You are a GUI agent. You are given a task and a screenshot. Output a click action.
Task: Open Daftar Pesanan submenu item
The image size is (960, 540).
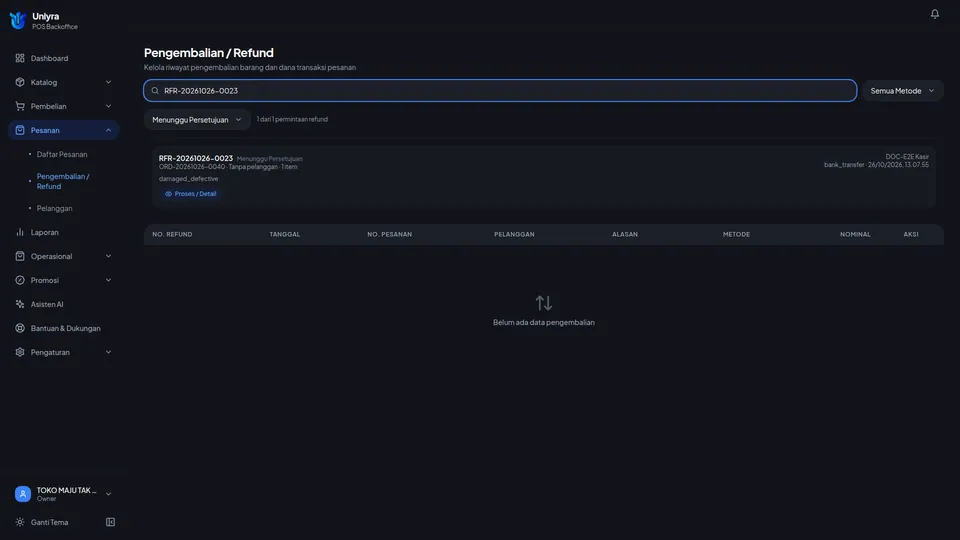62,154
